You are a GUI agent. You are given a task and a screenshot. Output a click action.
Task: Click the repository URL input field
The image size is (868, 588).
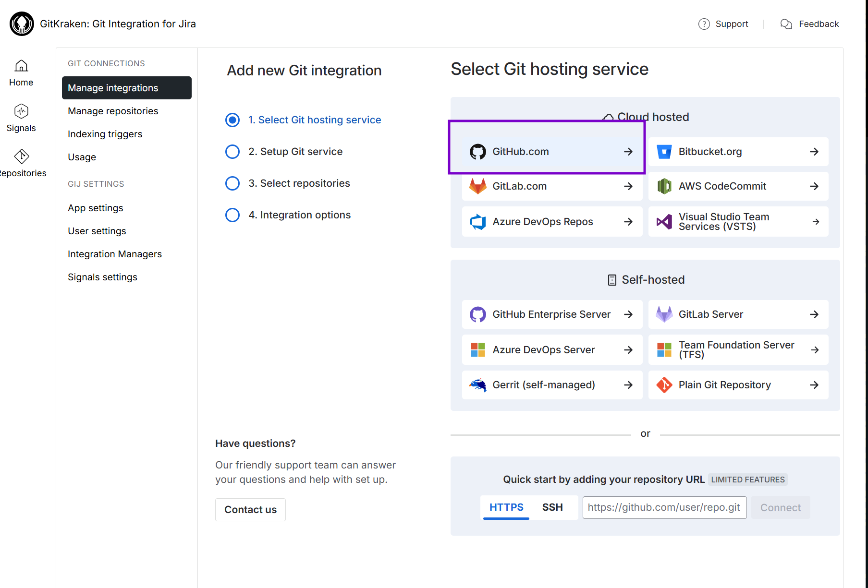click(664, 507)
